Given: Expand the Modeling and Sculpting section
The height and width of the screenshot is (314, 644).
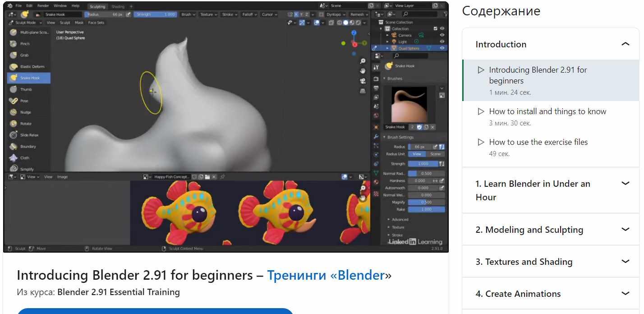Looking at the screenshot, I should pyautogui.click(x=625, y=230).
